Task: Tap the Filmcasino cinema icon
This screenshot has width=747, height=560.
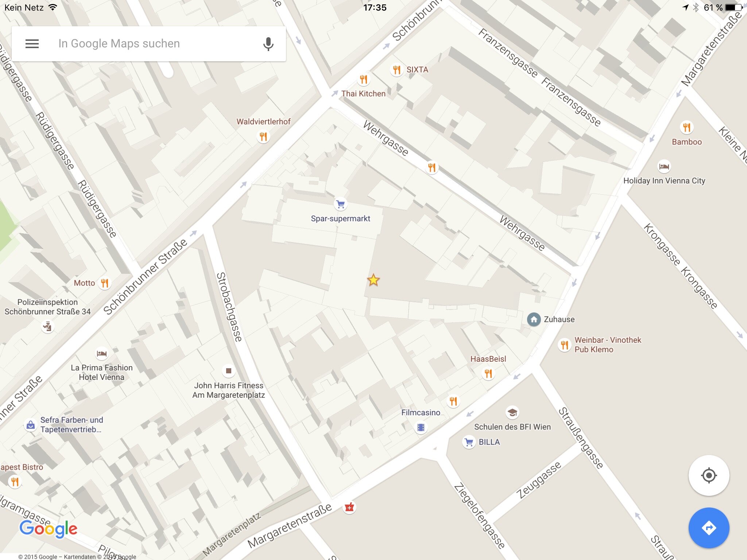Action: pos(421,427)
